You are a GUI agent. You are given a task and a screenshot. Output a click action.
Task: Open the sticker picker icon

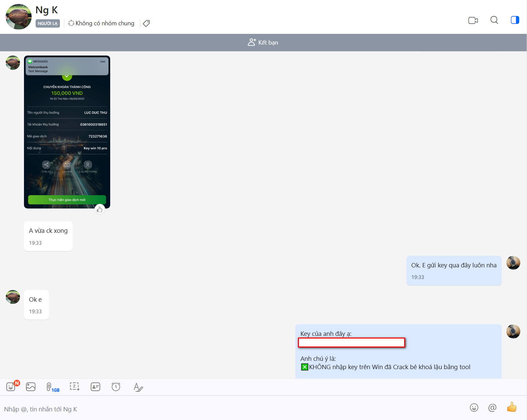click(11, 387)
